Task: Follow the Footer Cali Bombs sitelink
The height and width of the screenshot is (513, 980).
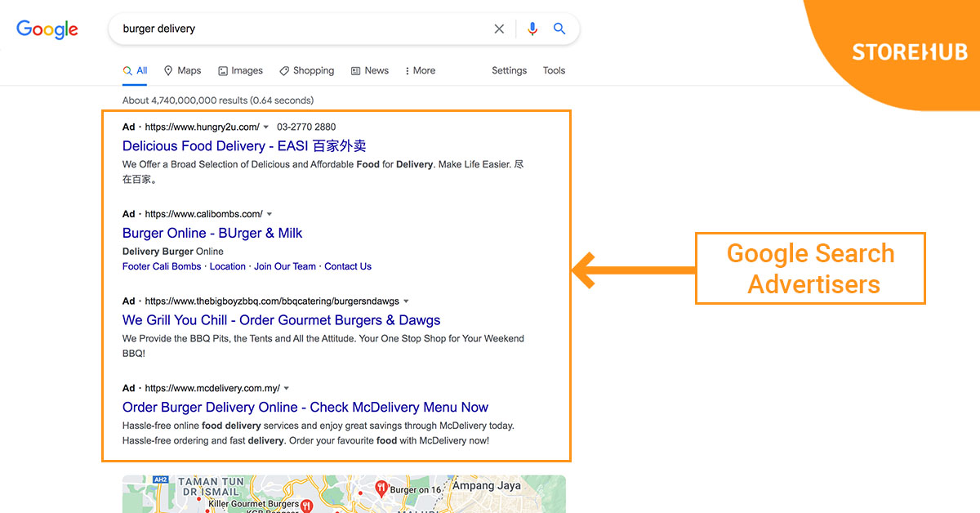Action: click(162, 266)
